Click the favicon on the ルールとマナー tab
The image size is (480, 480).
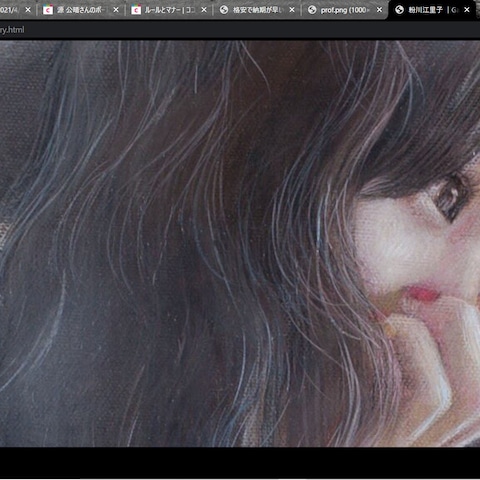click(136, 10)
